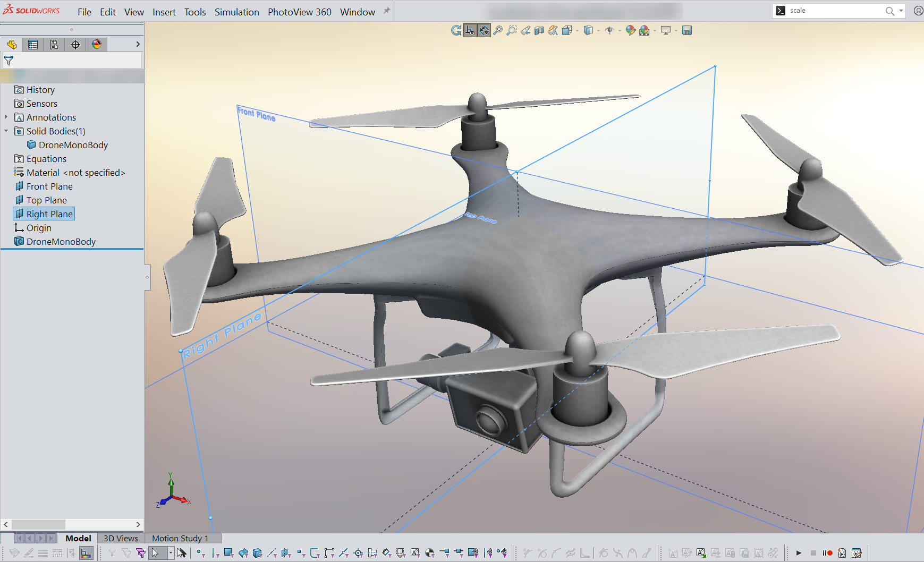Viewport: 924px width, 562px height.
Task: Toggle the filter edges selection icon
Action: click(x=215, y=553)
